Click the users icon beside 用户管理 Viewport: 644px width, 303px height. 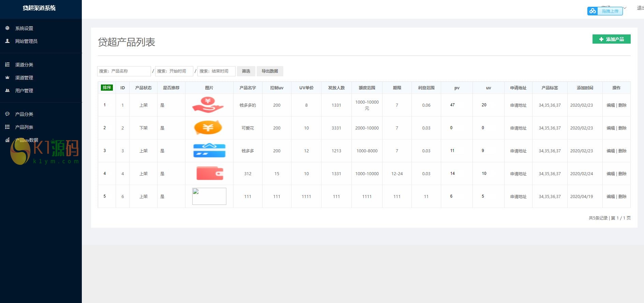(8, 90)
